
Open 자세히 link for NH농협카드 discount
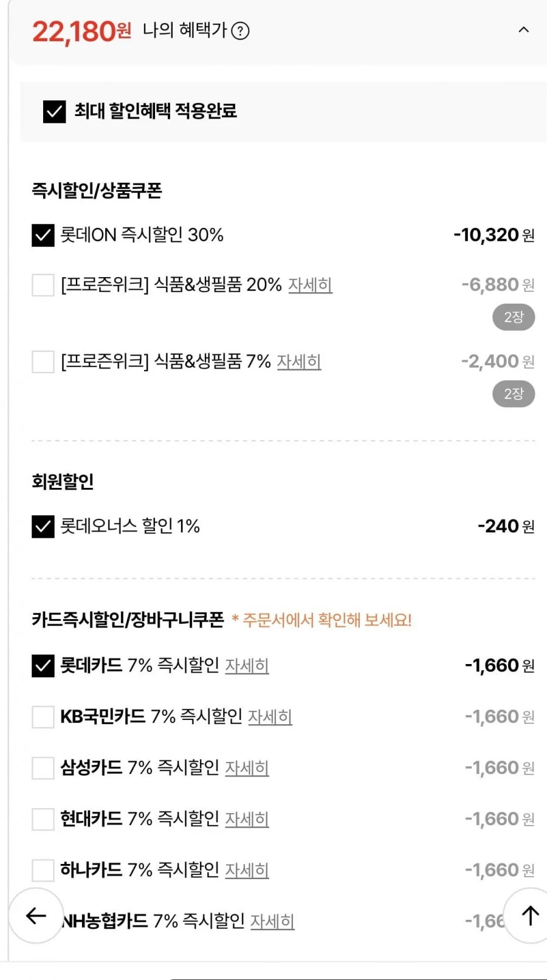272,922
